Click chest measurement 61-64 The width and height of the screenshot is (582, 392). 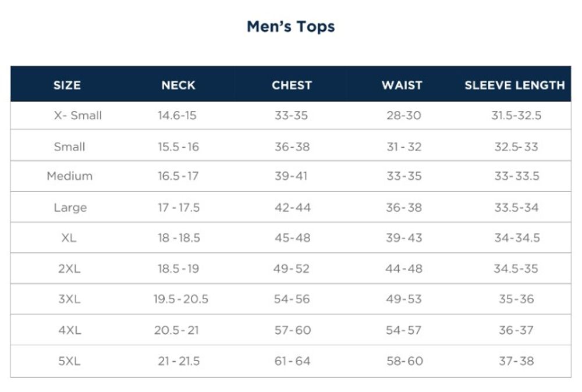click(x=292, y=361)
